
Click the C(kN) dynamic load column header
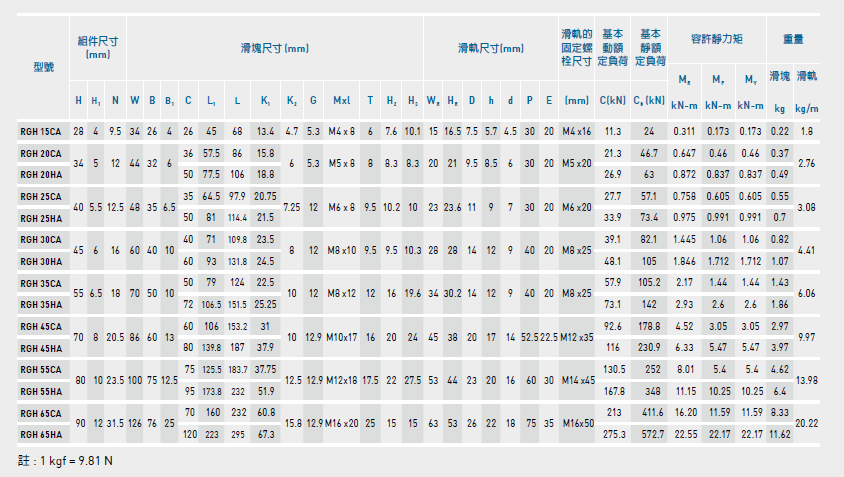(x=613, y=100)
